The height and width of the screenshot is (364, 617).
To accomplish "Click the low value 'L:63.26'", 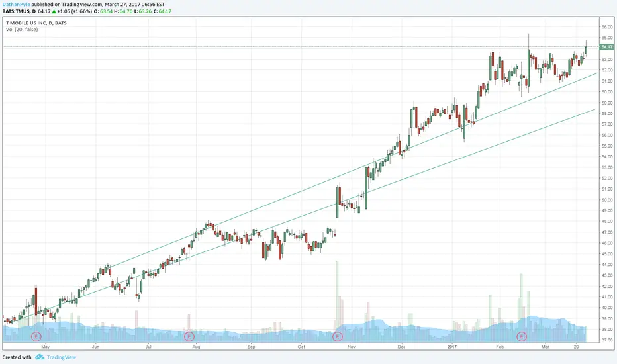I will tap(143, 11).
